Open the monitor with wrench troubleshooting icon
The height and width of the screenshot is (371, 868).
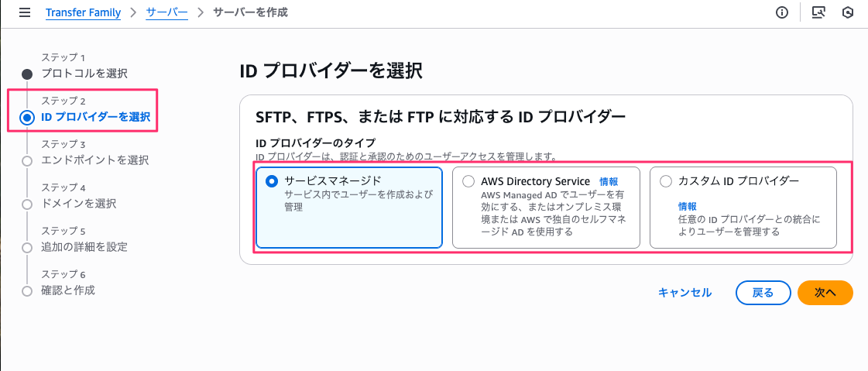click(x=818, y=12)
